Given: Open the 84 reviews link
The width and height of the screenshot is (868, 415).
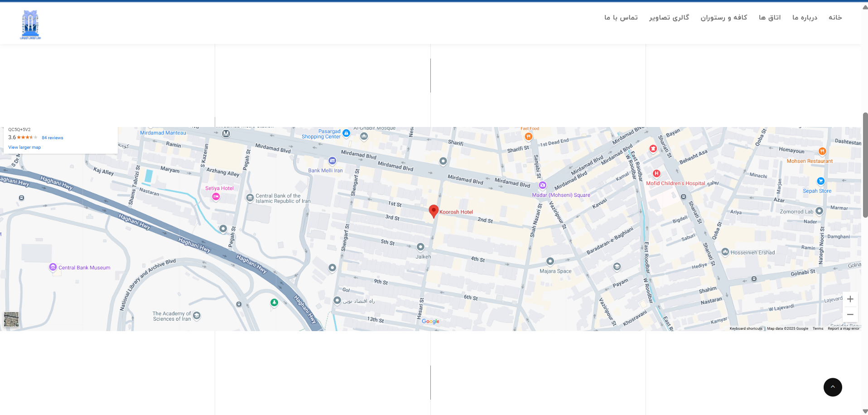Looking at the screenshot, I should [x=53, y=138].
